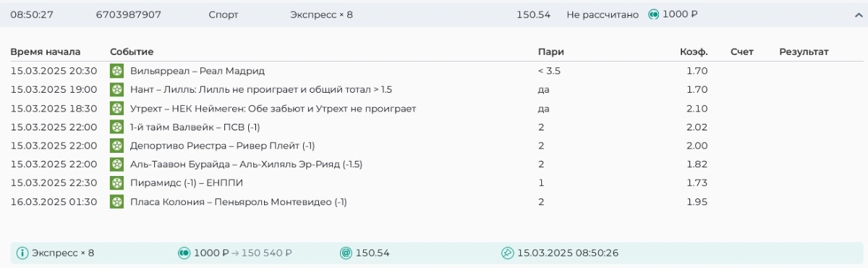Click the Аль-Таавон Бурайда – Аль-Хиляль event row
The width and height of the screenshot is (868, 268).
tap(434, 164)
